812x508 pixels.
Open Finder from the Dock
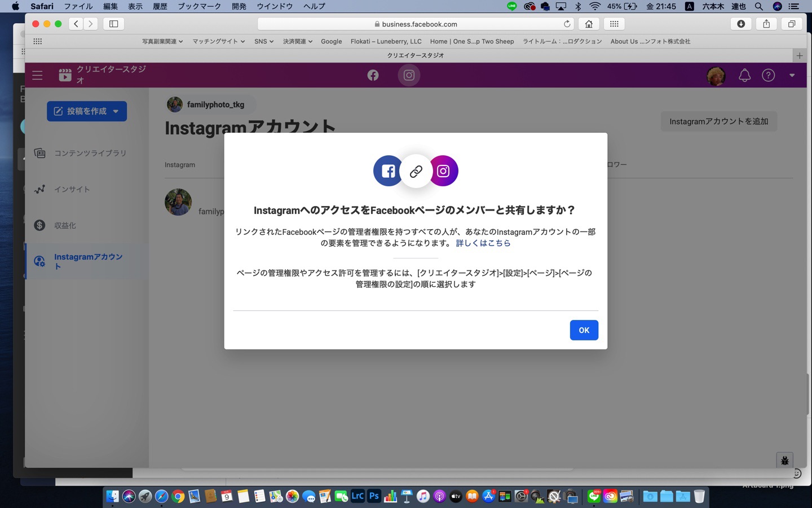tap(112, 496)
